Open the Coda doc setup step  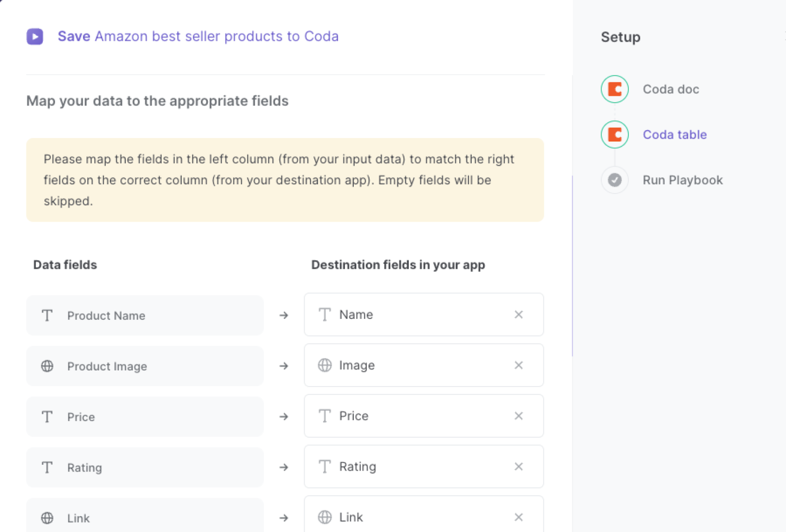click(x=671, y=89)
